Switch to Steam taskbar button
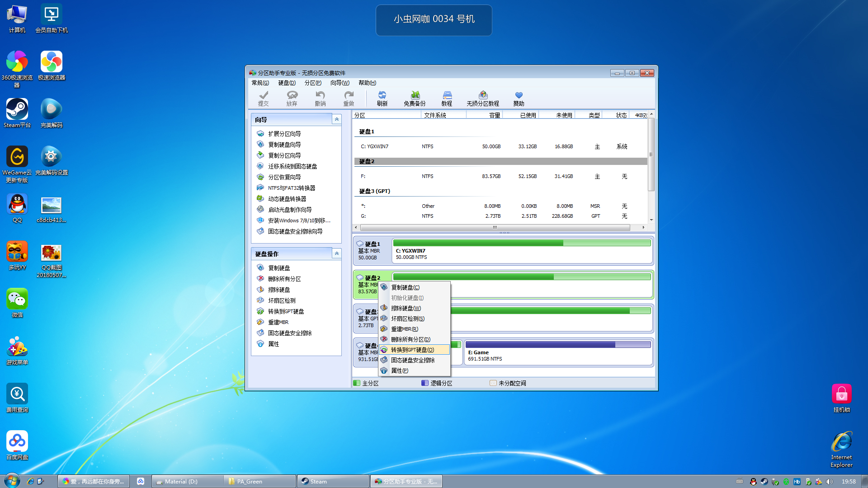Viewport: 868px width, 488px height. (333, 481)
